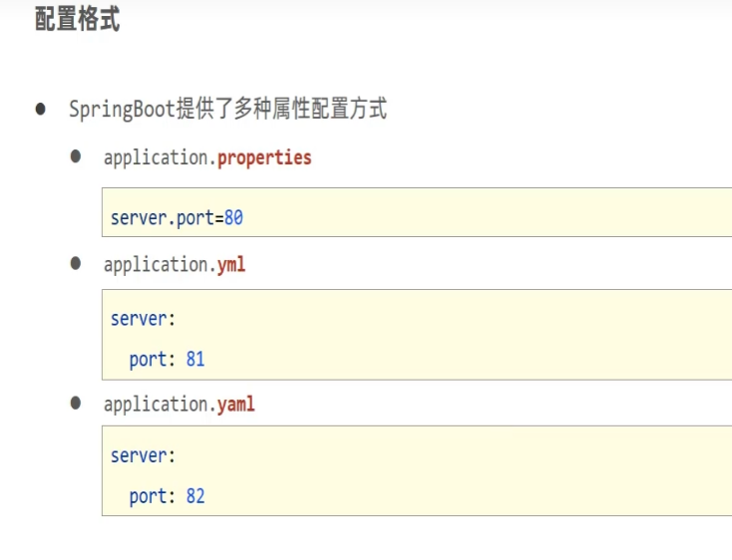Click the server.port=80 code line

tap(177, 217)
